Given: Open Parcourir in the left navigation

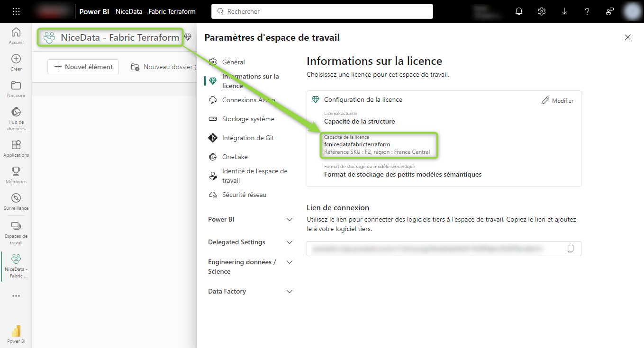Looking at the screenshot, I should click(16, 89).
